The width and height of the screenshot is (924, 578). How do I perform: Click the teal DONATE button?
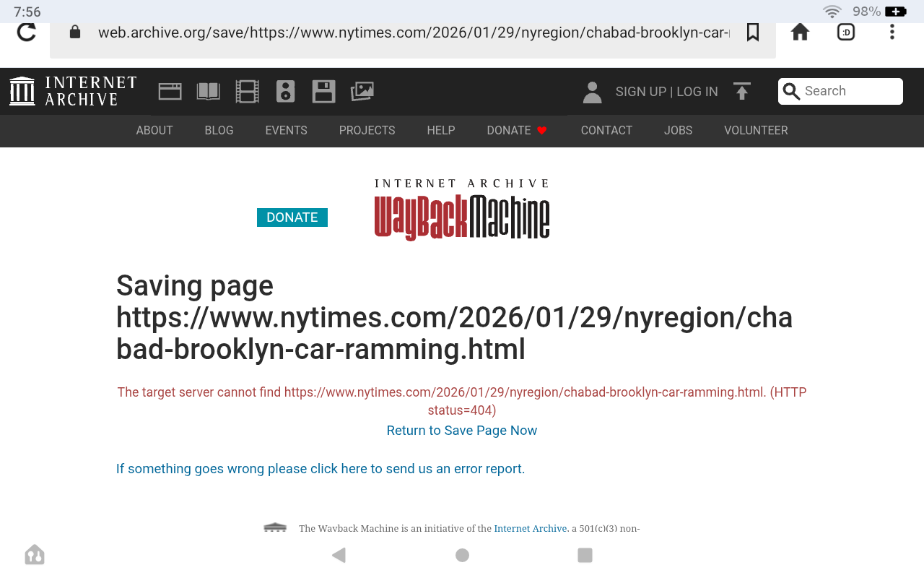click(292, 217)
